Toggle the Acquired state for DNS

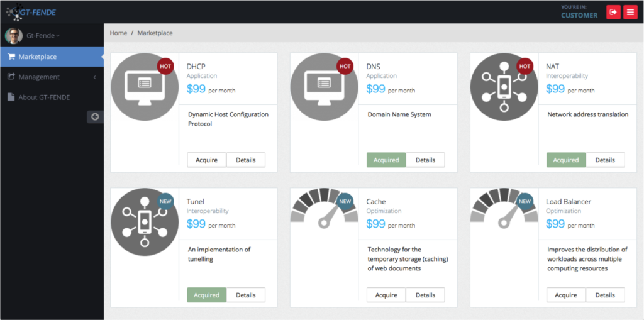(x=386, y=160)
